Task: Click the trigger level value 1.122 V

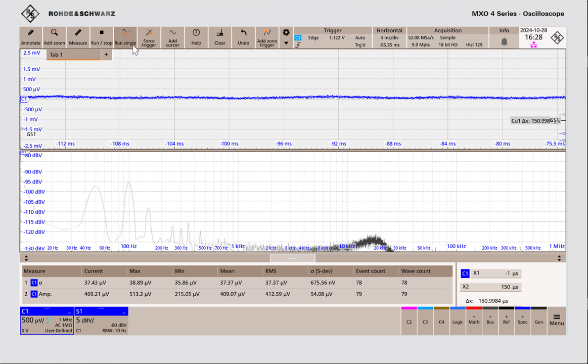Action: (337, 38)
